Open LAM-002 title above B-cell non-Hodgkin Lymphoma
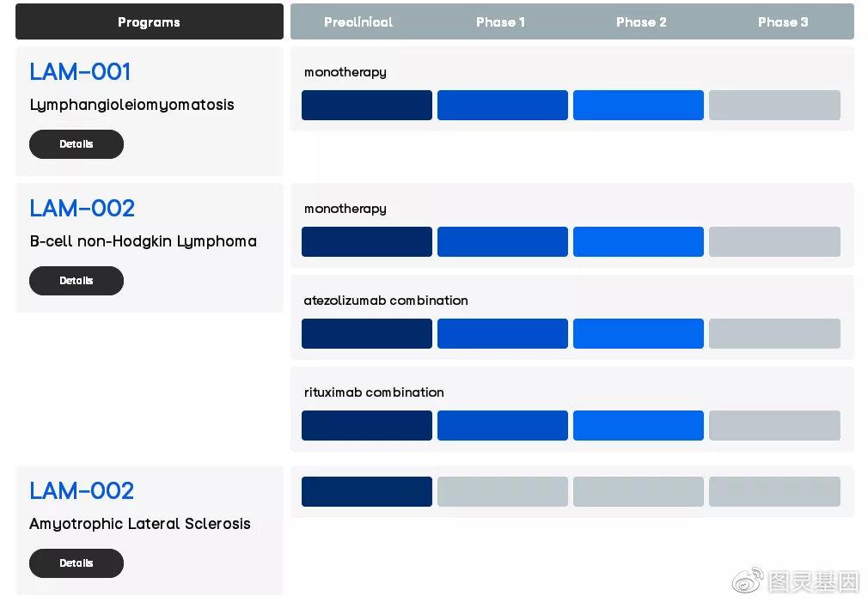Image resolution: width=868 pixels, height=602 pixels. (x=82, y=209)
